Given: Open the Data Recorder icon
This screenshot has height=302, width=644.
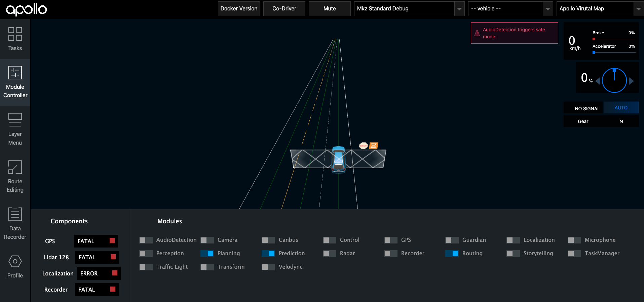Looking at the screenshot, I should (x=15, y=214).
